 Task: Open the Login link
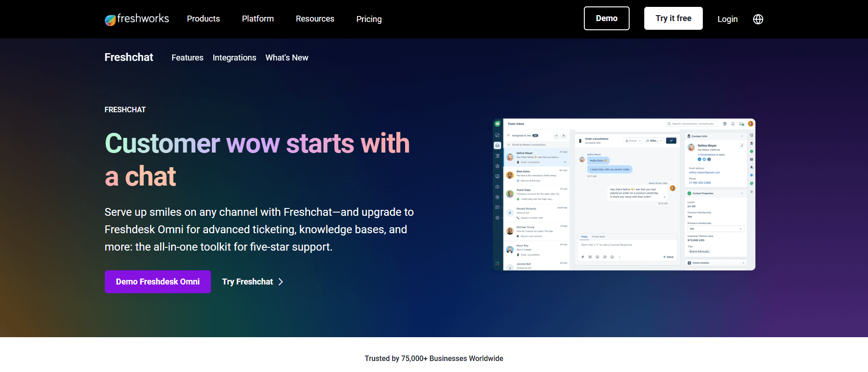click(x=728, y=19)
